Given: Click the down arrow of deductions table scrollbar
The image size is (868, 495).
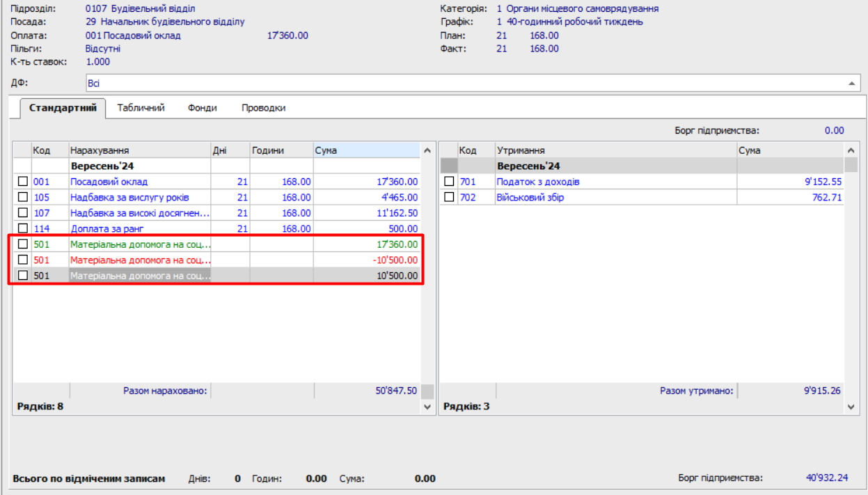Looking at the screenshot, I should [851, 407].
